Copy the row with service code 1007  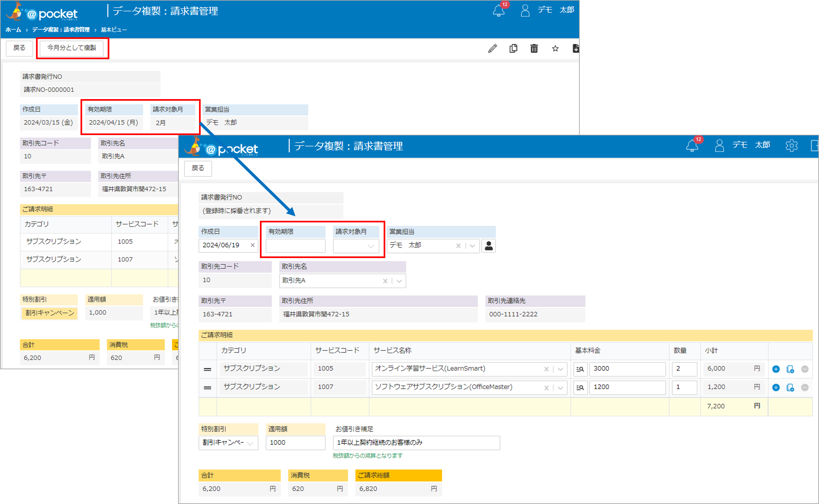tap(790, 387)
